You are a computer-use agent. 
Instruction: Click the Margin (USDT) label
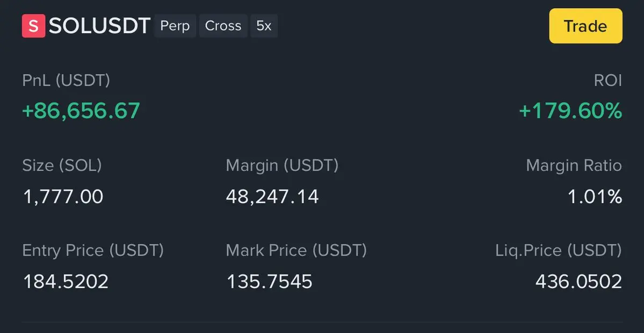point(282,165)
